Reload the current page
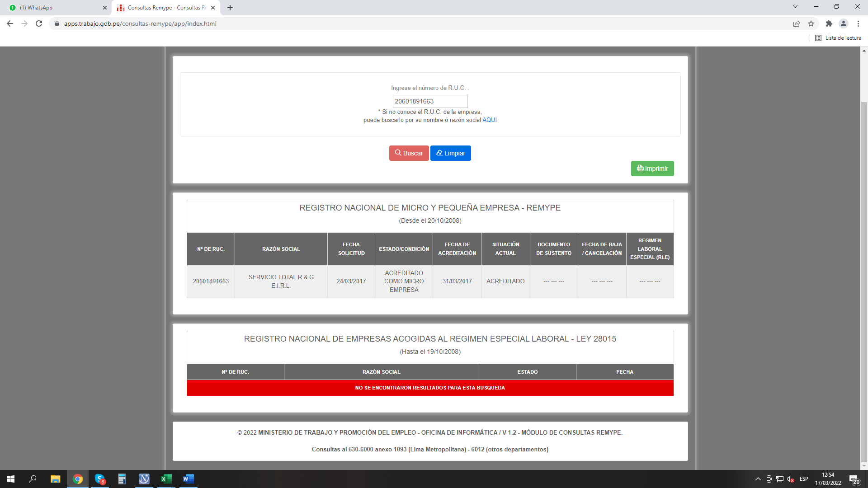The height and width of the screenshot is (488, 868). [39, 23]
